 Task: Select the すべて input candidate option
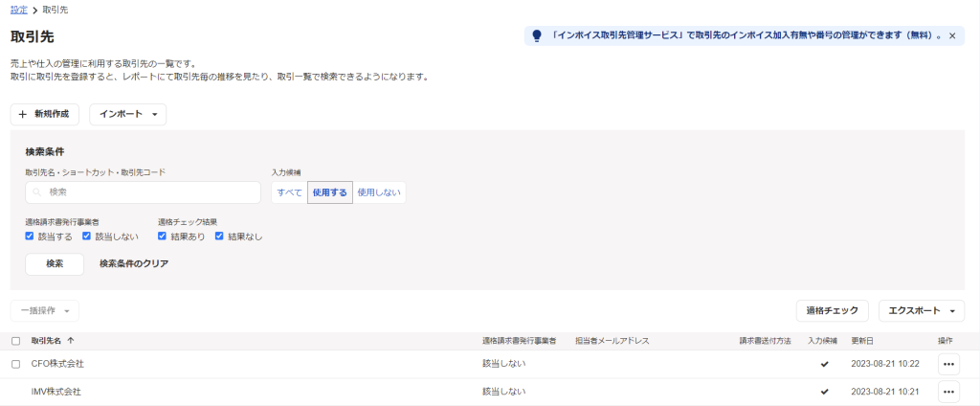pos(289,192)
